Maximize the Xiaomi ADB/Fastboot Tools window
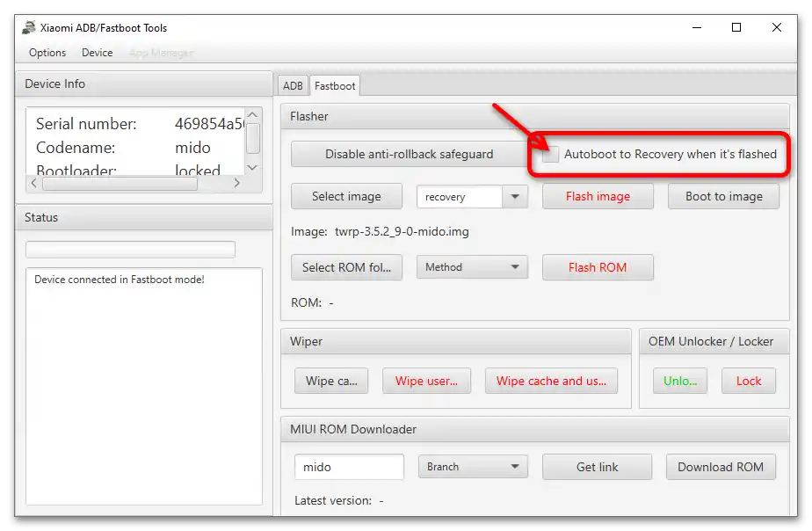Screen dimensions: 812x531 (x=736, y=27)
